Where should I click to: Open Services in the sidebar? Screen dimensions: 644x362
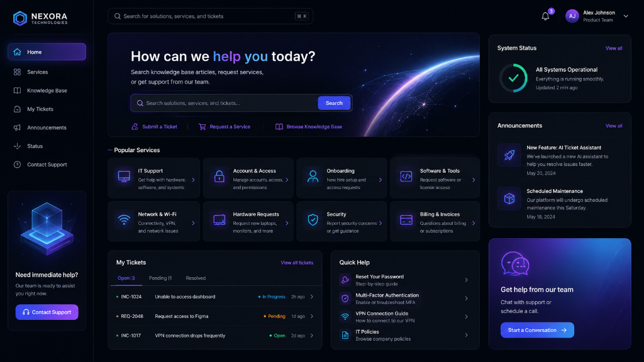pyautogui.click(x=47, y=72)
